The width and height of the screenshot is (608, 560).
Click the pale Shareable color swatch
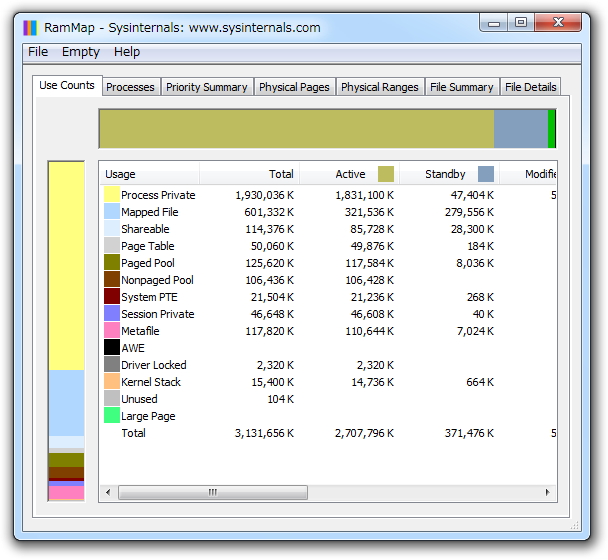[112, 228]
